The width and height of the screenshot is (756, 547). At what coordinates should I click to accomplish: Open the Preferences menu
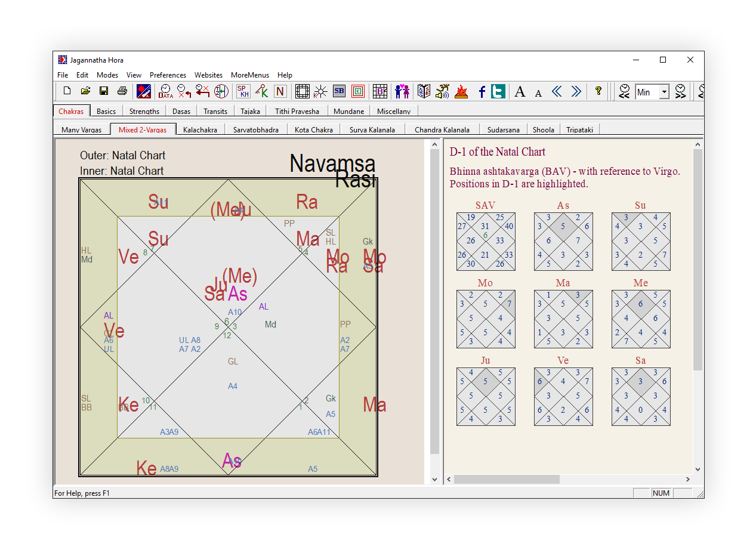point(168,75)
